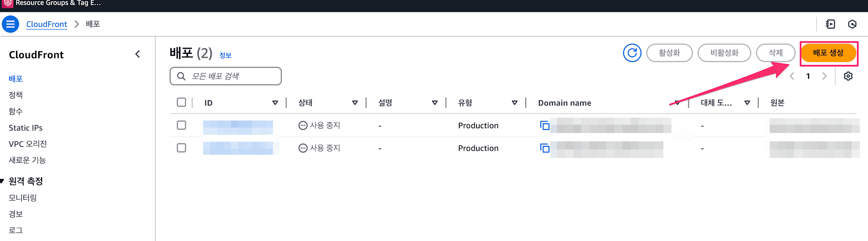Open the second distribution's ID link
Viewport: 868px width, 241px height.
pos(238,148)
